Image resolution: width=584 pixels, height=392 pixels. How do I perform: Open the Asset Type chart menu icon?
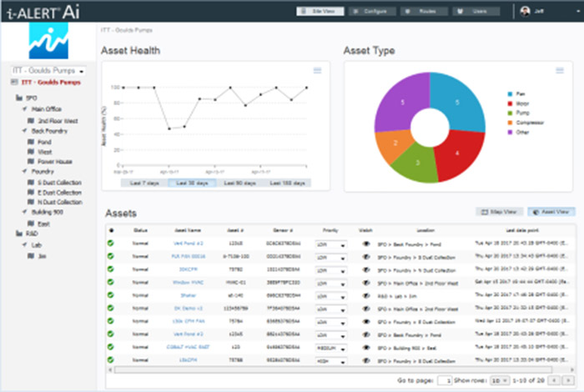[560, 70]
